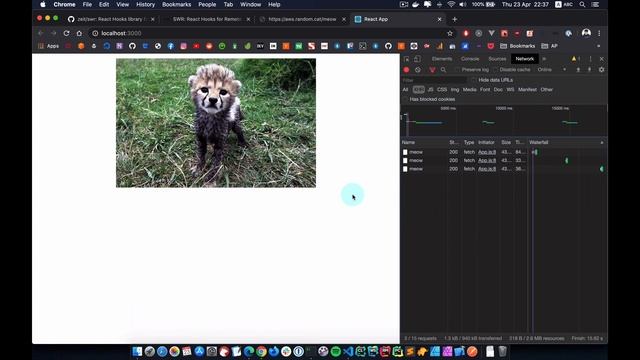
Task: Open DevTools customize kebab menu
Action: pos(590,59)
